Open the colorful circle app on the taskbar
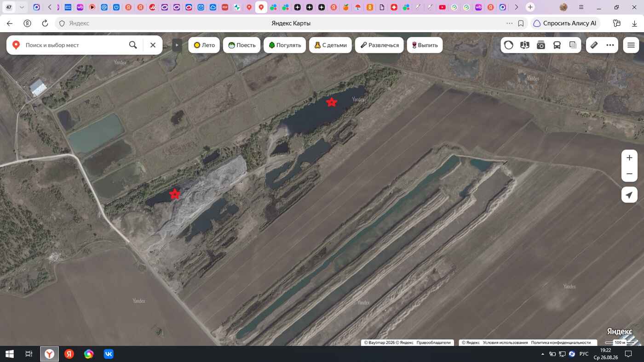 coord(89,354)
